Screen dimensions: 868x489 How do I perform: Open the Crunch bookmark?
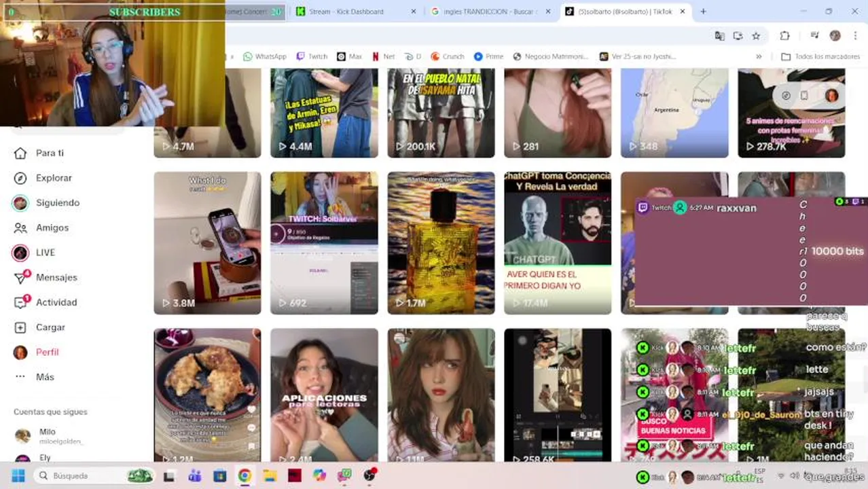click(x=448, y=56)
